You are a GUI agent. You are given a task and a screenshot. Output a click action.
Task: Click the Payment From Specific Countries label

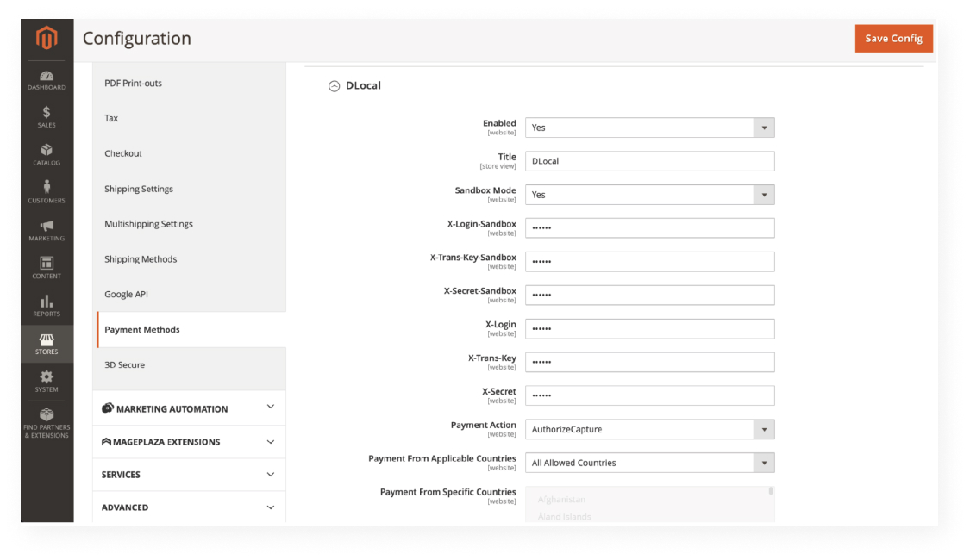point(447,492)
